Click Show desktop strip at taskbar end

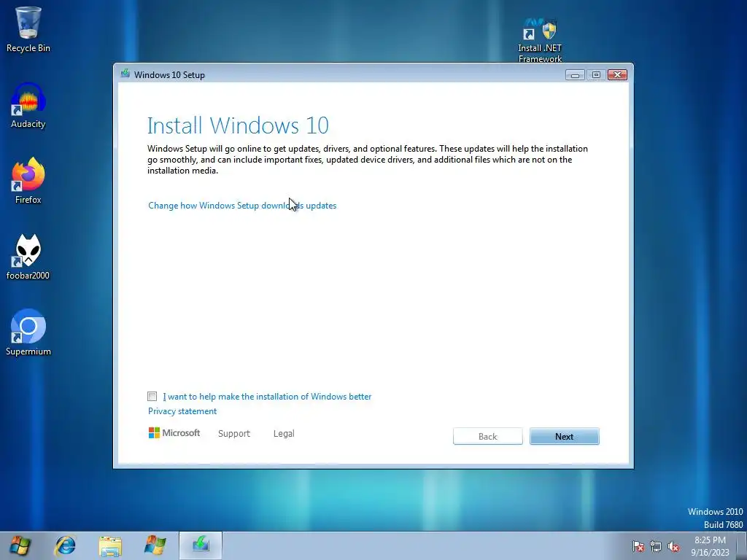point(741,545)
